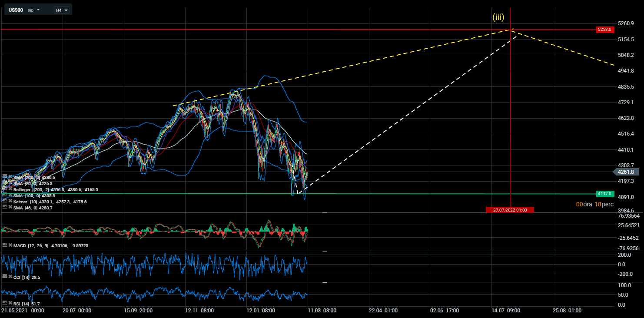This screenshot has height=318, width=644.
Task: Remove the RSI [14] indicator
Action: tap(10, 303)
